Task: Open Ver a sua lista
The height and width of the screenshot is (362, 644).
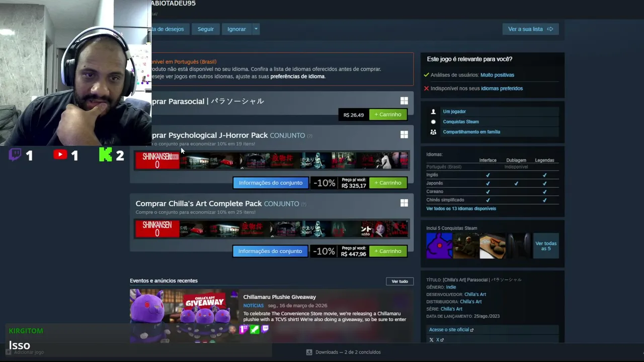Action: click(530, 29)
